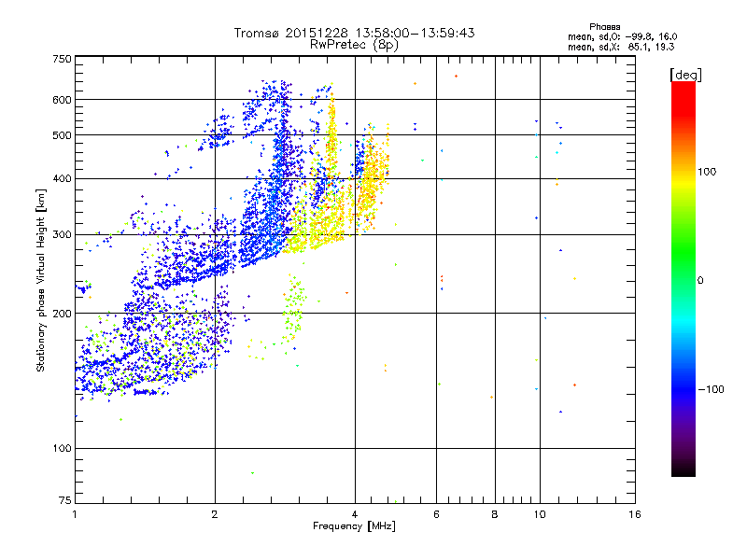The image size is (747, 560).
Task: Click the y-axis tick label '300'
Action: (x=62, y=235)
